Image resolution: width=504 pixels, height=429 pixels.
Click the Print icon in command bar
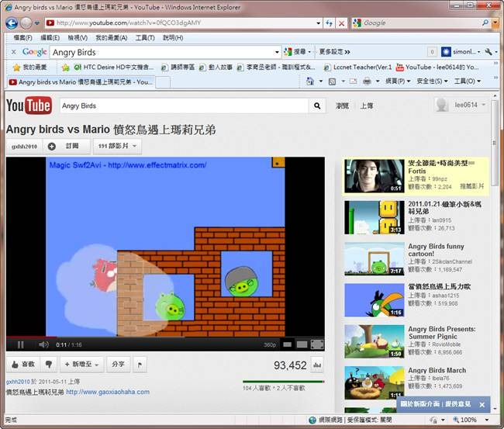point(367,81)
